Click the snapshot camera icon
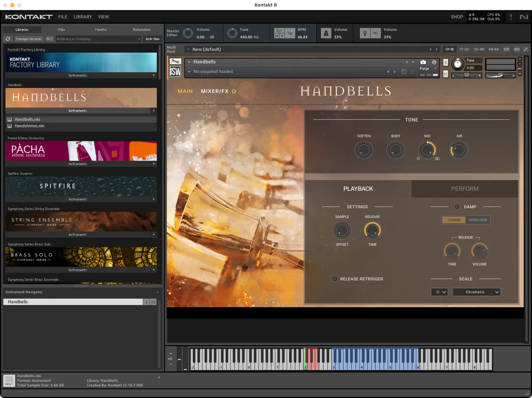532x398 pixels. point(423,62)
